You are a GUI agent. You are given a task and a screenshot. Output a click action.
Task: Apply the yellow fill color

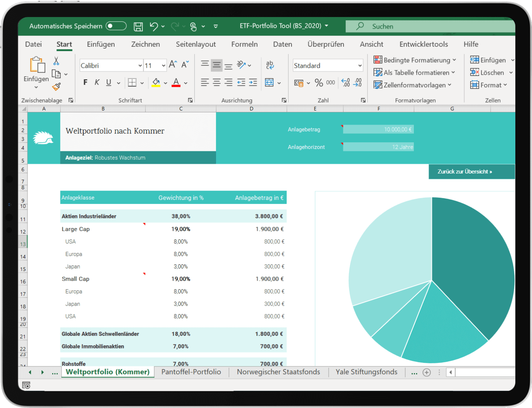click(x=156, y=82)
